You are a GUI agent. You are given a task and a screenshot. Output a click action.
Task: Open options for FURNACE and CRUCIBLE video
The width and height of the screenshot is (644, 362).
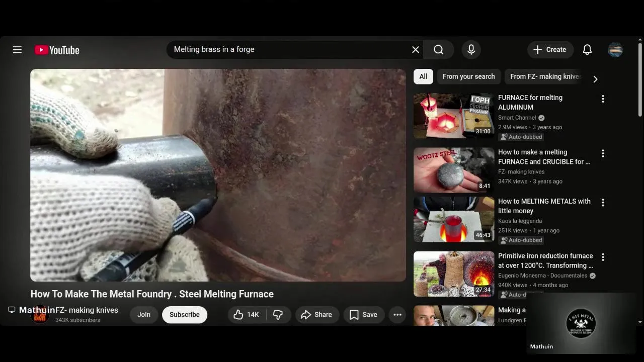tap(603, 153)
